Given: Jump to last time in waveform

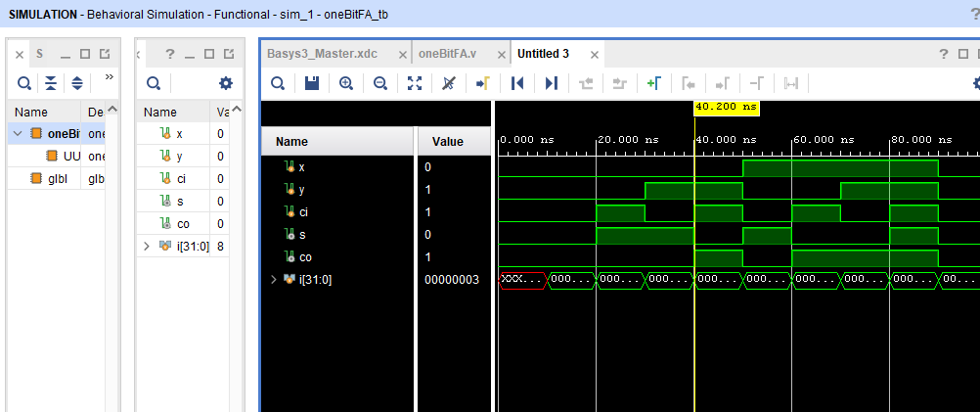Looking at the screenshot, I should [x=552, y=83].
